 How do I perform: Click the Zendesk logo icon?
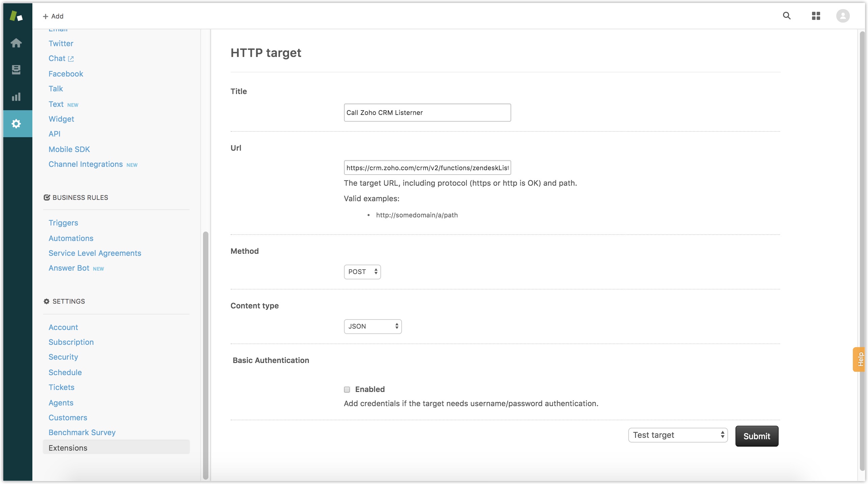point(16,16)
